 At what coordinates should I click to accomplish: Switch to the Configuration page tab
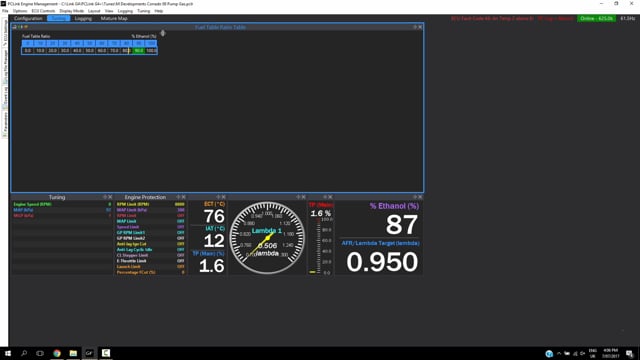point(28,18)
